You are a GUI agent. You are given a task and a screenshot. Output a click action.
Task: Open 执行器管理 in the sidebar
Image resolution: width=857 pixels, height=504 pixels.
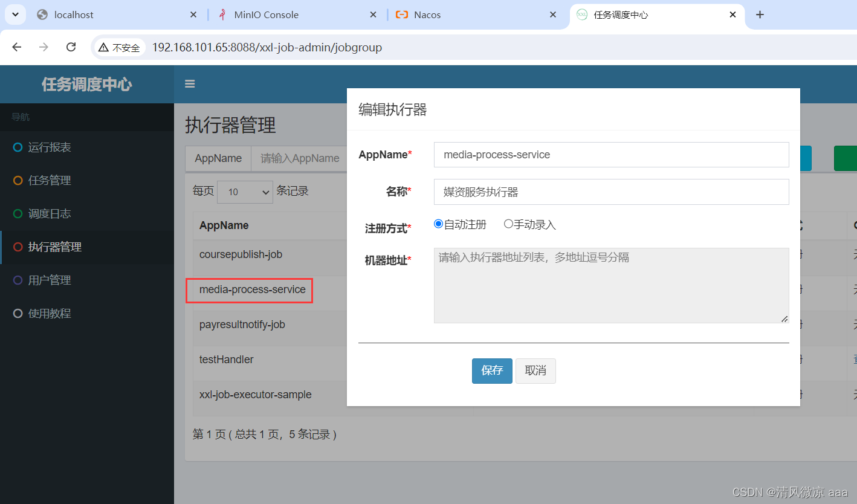coord(87,247)
